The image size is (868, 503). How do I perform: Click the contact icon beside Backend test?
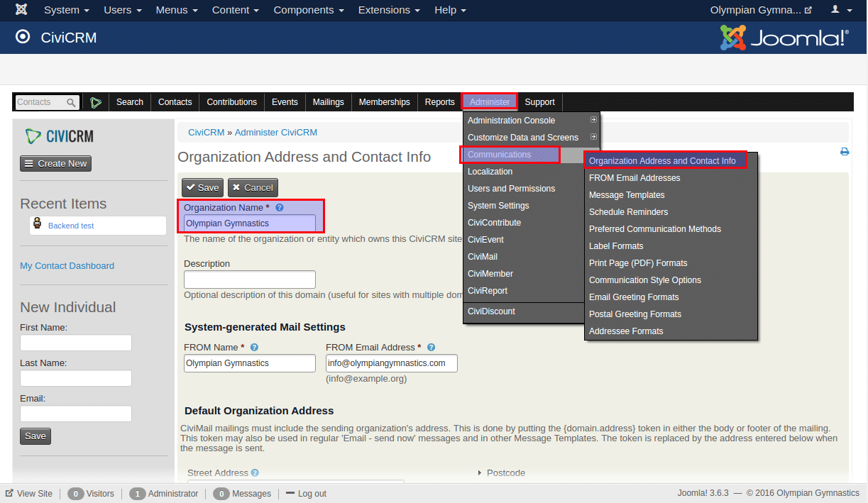coord(38,224)
